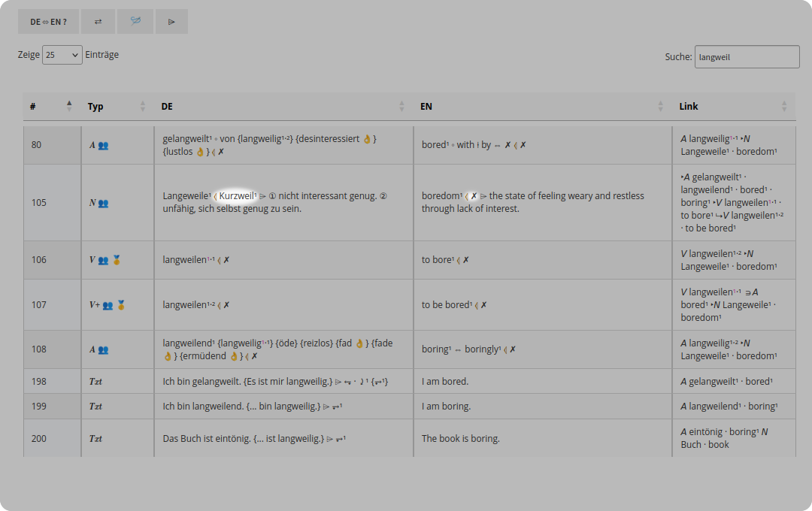Click 'gelangweilt¹' word in row 80

187,139
